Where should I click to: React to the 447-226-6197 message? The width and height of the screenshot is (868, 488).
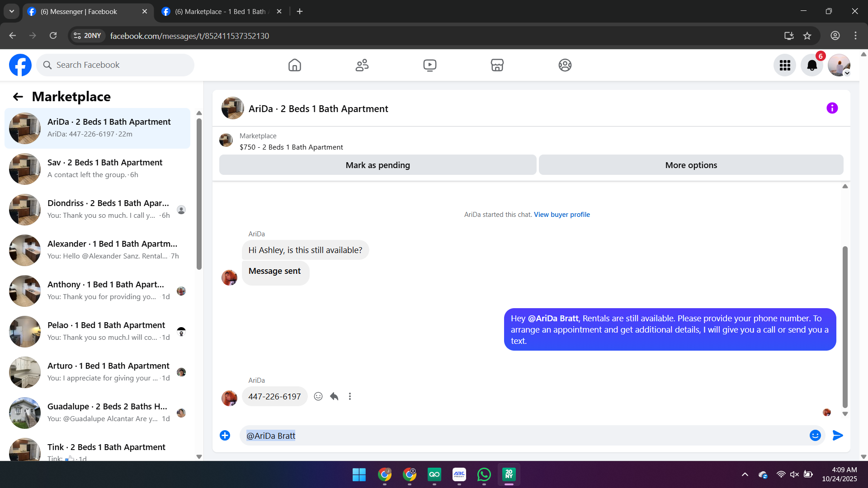[x=318, y=396]
